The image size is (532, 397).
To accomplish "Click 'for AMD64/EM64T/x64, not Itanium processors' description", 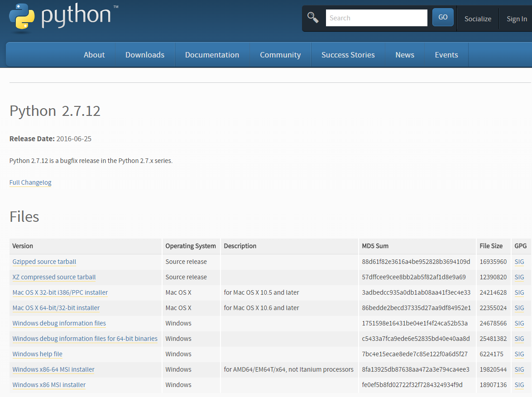I will click(x=288, y=369).
